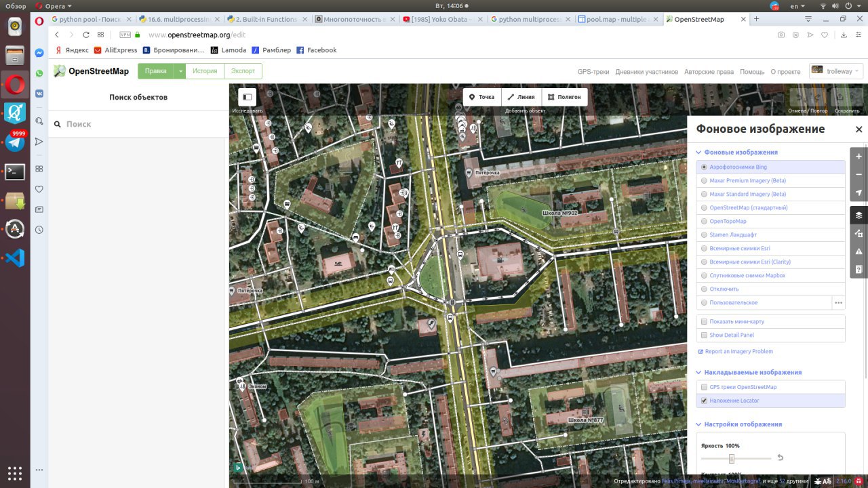Image resolution: width=868 pixels, height=488 pixels.
Task: Go back with browser arrow
Action: (57, 35)
